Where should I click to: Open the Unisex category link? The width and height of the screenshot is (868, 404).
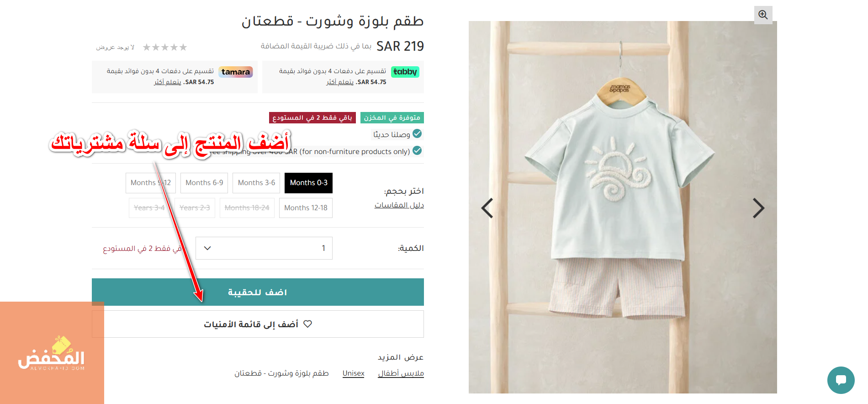click(354, 373)
